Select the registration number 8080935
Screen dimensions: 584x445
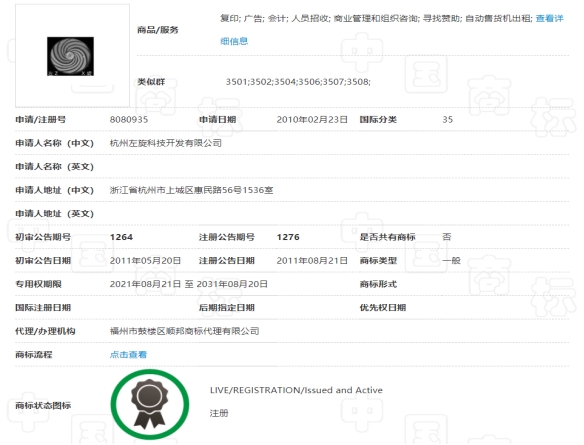pos(129,120)
